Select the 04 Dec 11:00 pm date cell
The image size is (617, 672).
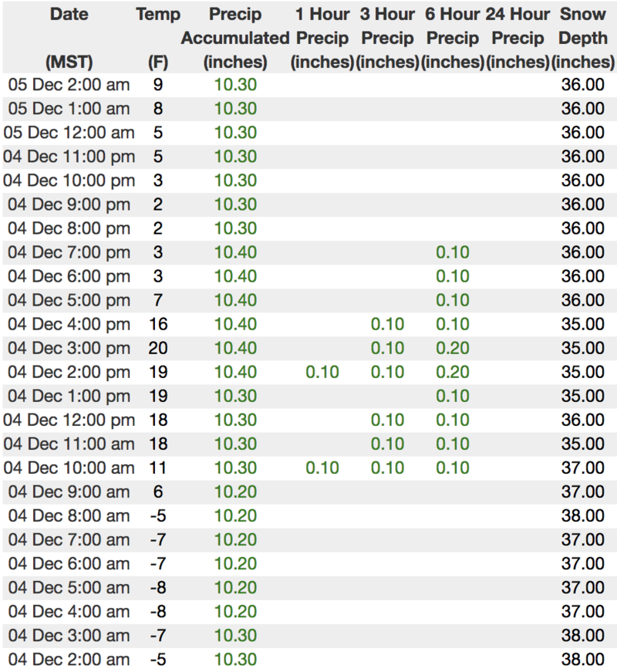(x=69, y=157)
